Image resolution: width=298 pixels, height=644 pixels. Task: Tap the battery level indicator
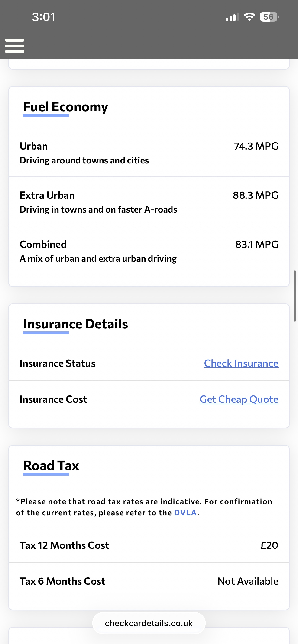(x=269, y=17)
